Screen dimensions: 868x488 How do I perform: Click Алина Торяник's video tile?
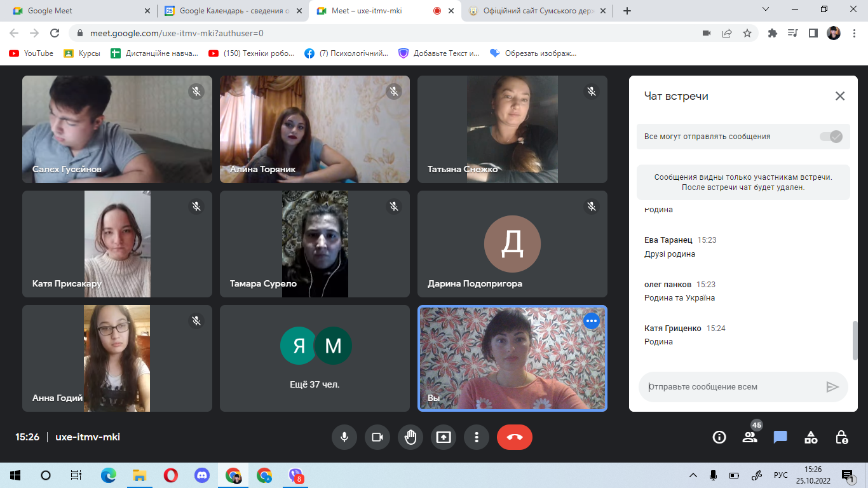pyautogui.click(x=315, y=130)
